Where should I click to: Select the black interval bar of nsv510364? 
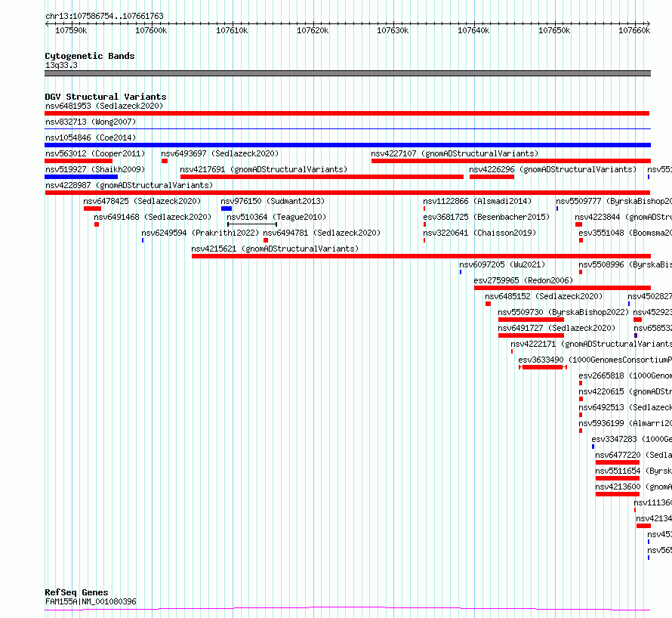point(252,224)
